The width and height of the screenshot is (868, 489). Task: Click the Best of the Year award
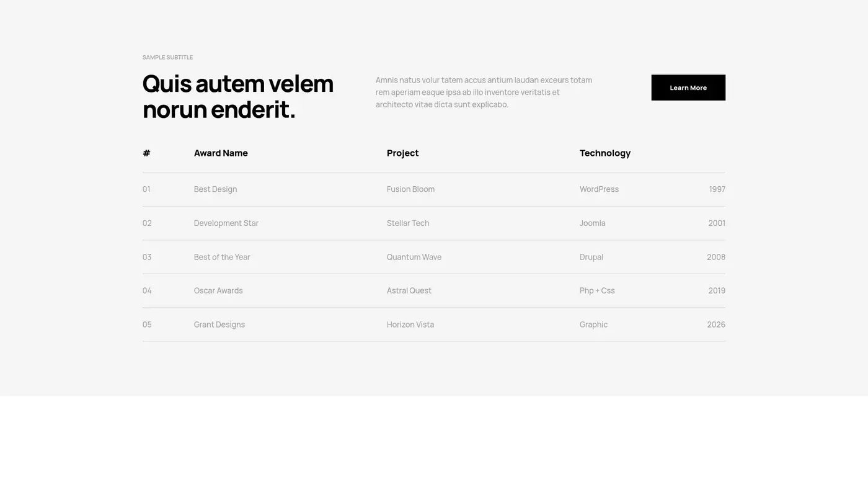pyautogui.click(x=222, y=257)
